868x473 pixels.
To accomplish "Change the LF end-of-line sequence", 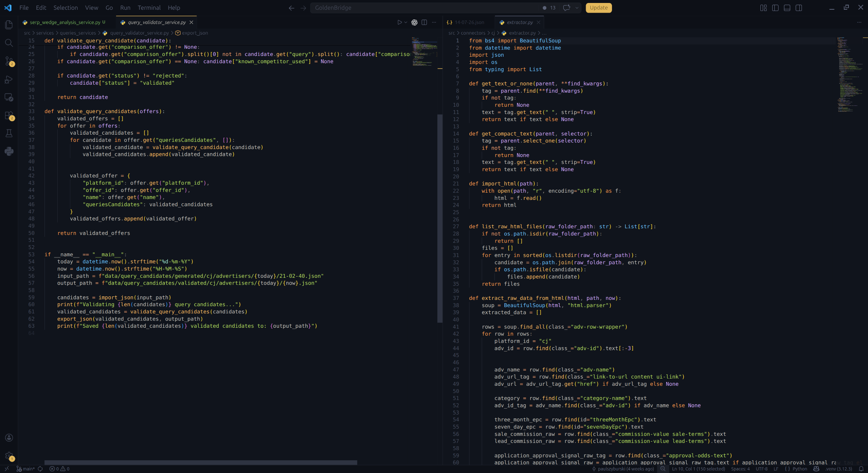I will tap(776, 469).
